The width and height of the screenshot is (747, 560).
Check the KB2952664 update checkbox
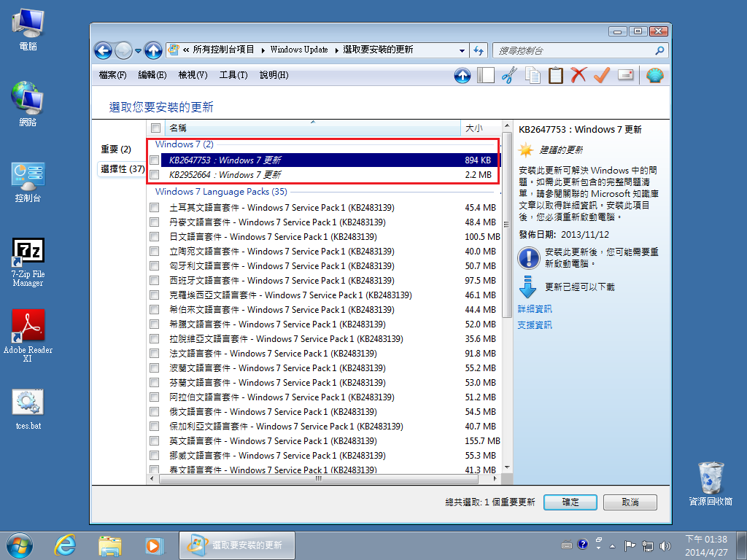[x=155, y=175]
